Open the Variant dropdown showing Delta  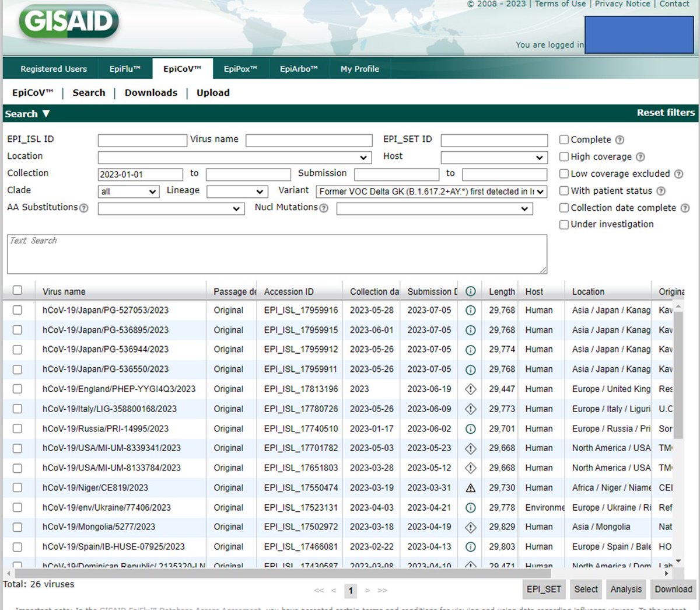pyautogui.click(x=431, y=191)
